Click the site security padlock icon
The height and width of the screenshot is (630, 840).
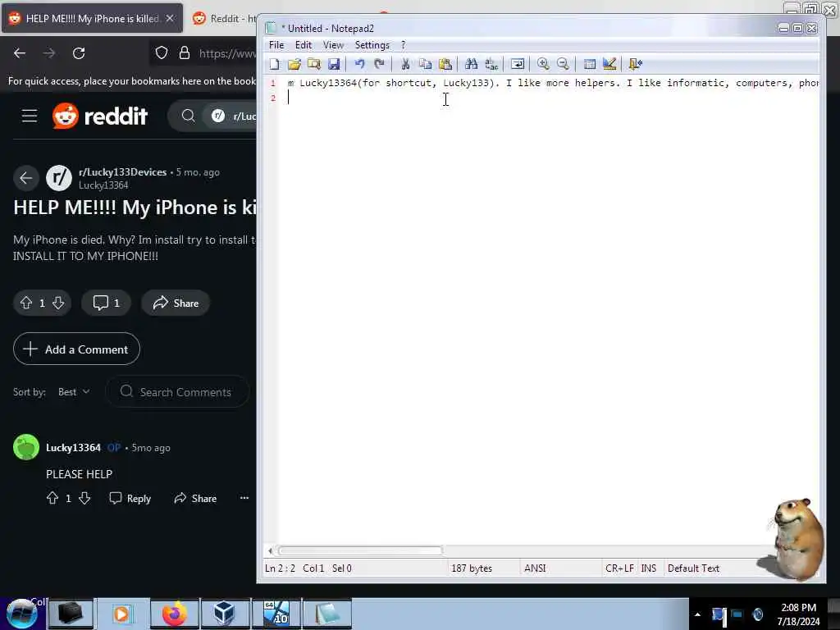pos(185,53)
